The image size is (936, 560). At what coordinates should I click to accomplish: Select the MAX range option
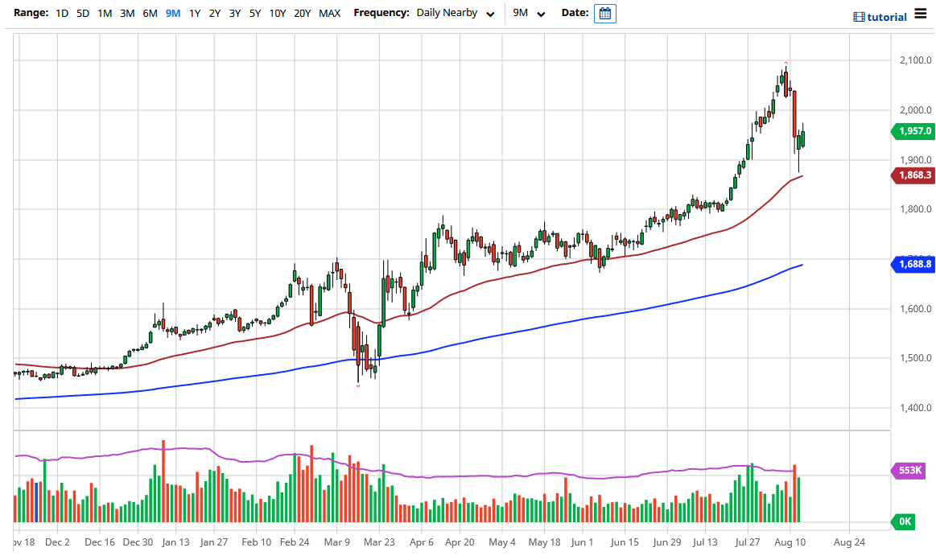329,14
